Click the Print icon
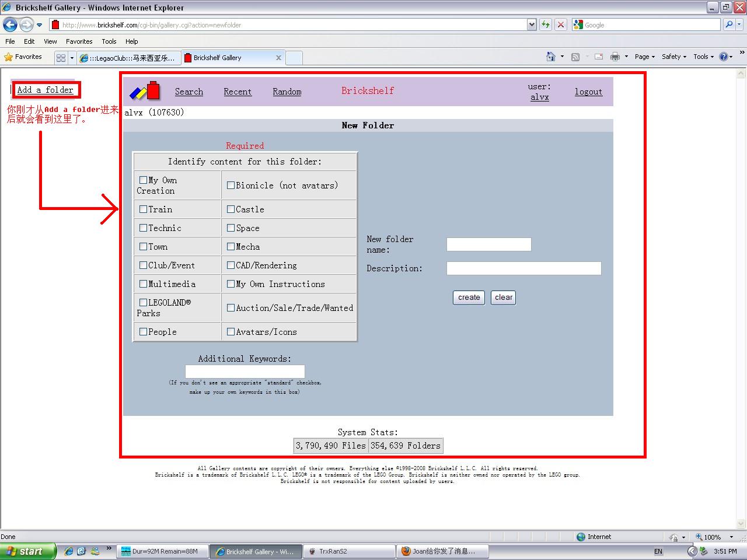Image resolution: width=747 pixels, height=560 pixels. pyautogui.click(x=615, y=57)
